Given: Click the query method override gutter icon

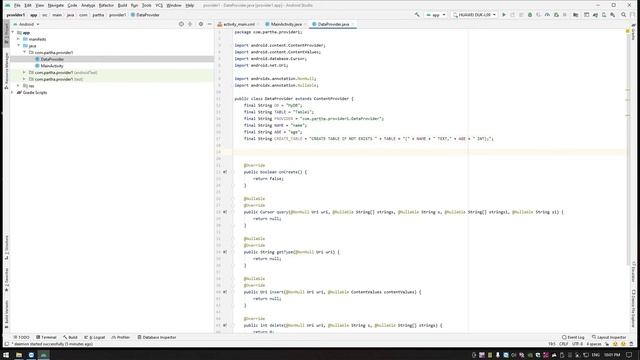Looking at the screenshot, I should pos(224,212).
